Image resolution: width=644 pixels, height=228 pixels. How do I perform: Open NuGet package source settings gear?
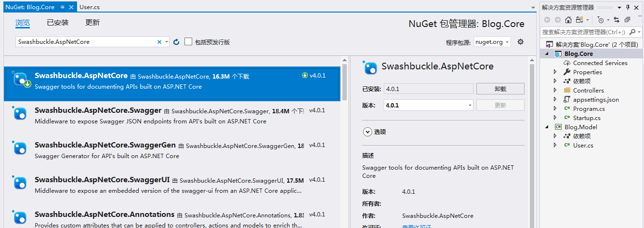[520, 42]
